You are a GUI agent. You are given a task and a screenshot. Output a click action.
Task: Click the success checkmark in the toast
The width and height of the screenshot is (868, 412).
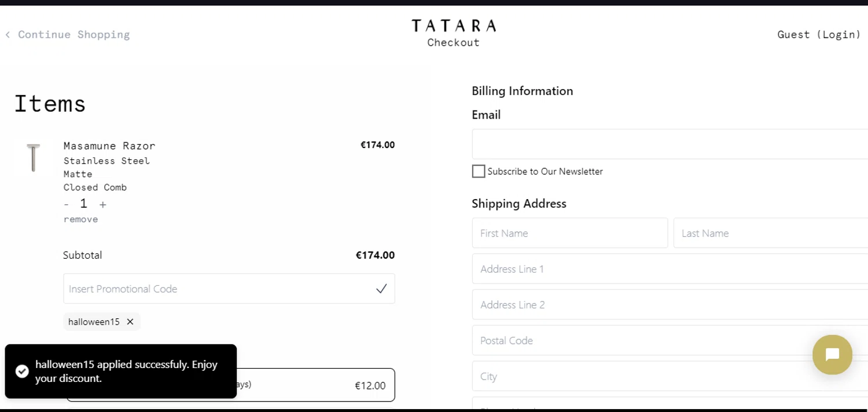22,371
